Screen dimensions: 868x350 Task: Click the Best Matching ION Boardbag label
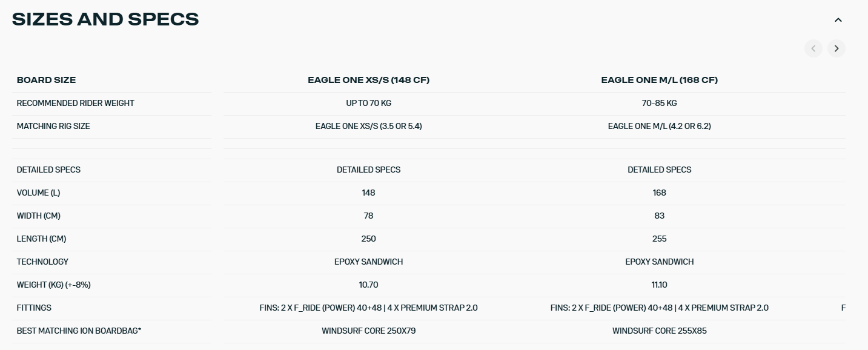[79, 331]
